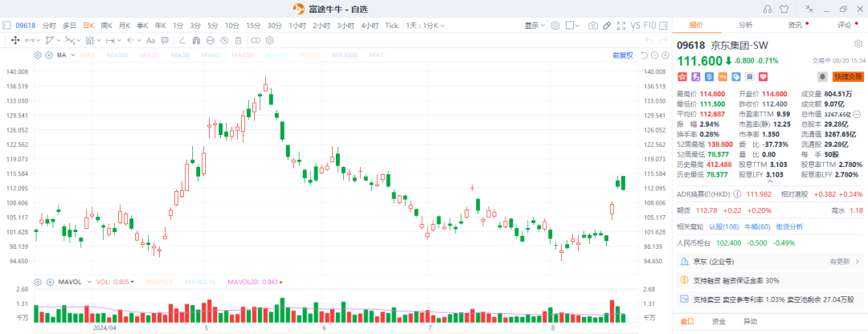Screen dimensions: 868x334
Task: Open the price range measure tool
Action: 110,40
